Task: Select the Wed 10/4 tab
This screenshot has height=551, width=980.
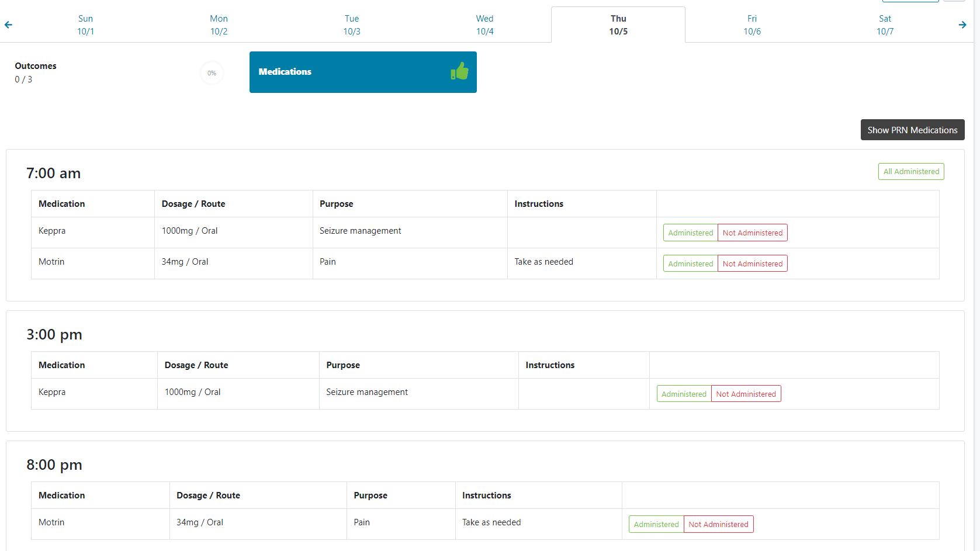Action: click(484, 25)
